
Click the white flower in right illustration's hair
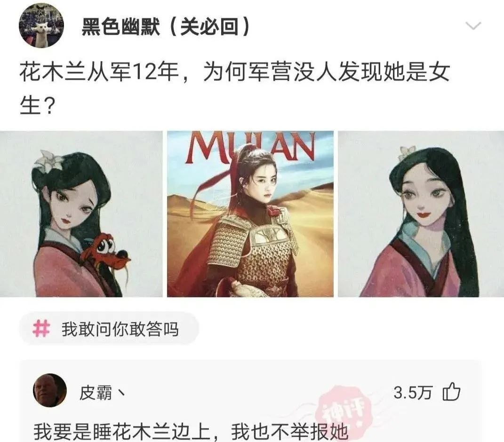pyautogui.click(x=407, y=153)
